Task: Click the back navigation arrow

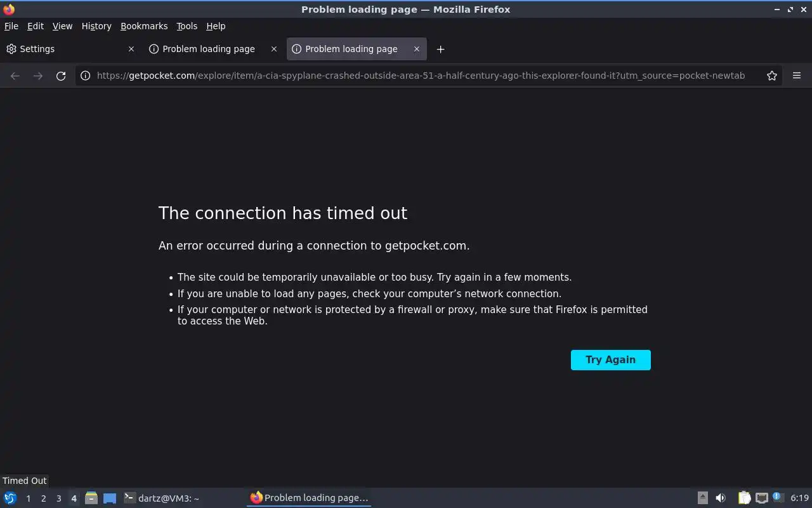Action: [15, 76]
